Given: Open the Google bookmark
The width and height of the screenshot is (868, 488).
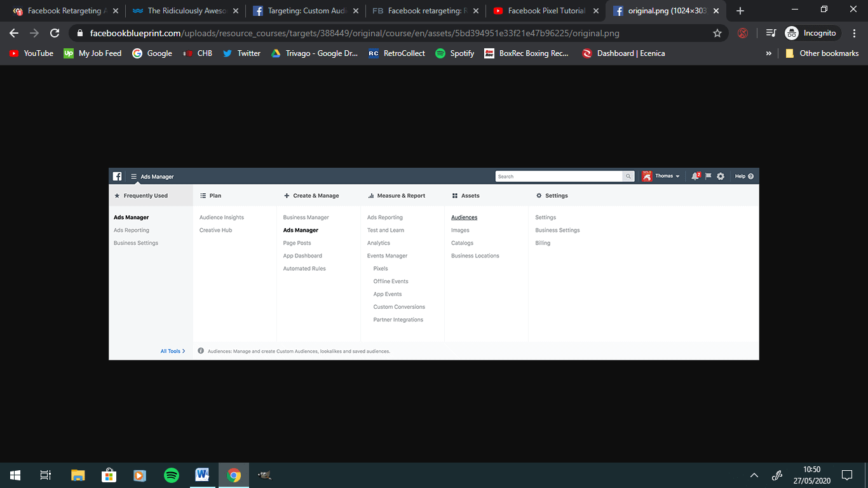Looking at the screenshot, I should [152, 53].
